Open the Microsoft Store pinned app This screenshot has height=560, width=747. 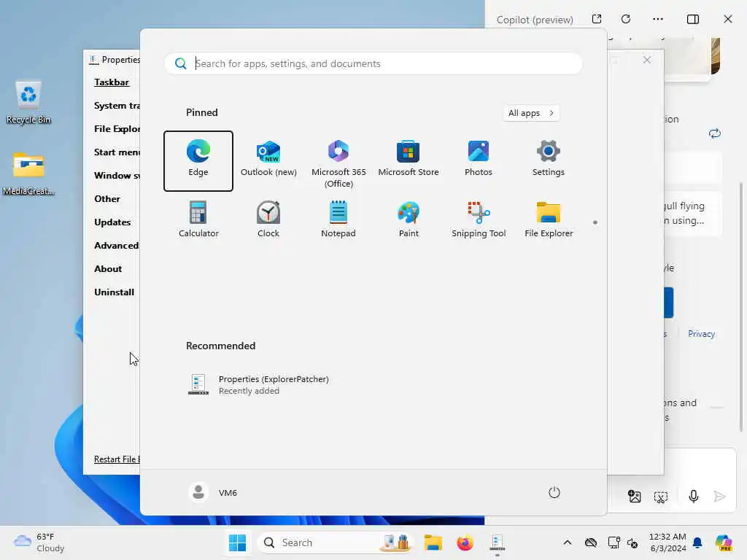[x=409, y=161]
